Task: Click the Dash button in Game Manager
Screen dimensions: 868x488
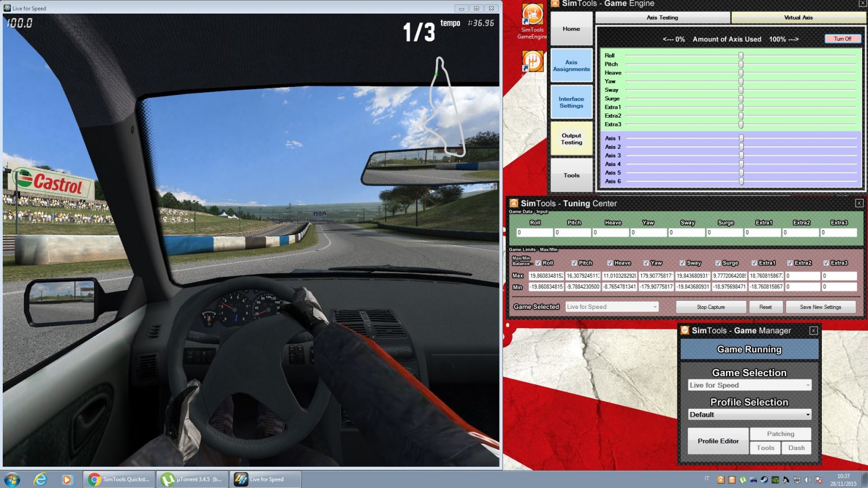Action: [796, 448]
